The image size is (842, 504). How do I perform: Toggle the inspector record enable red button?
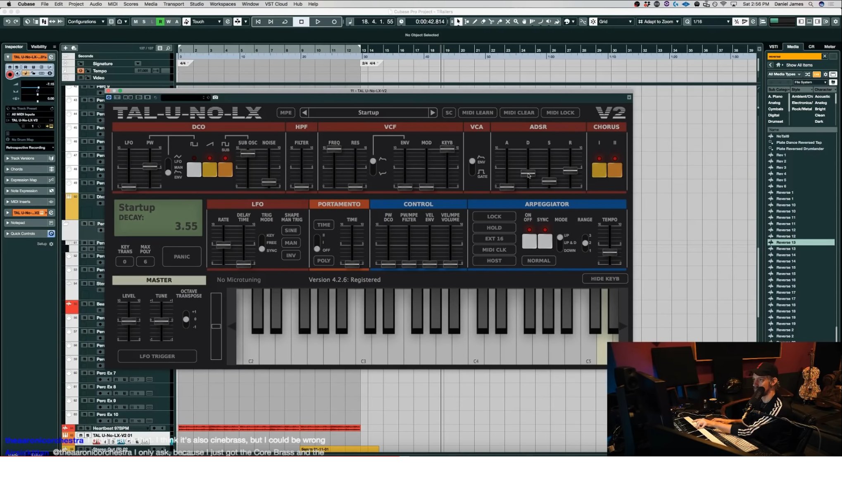pos(10,74)
